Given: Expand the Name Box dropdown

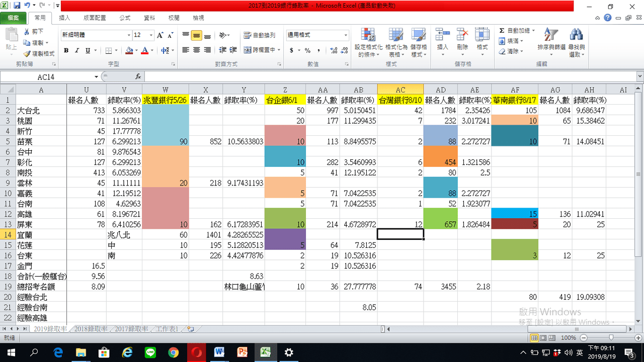Looking at the screenshot, I should (x=96, y=77).
